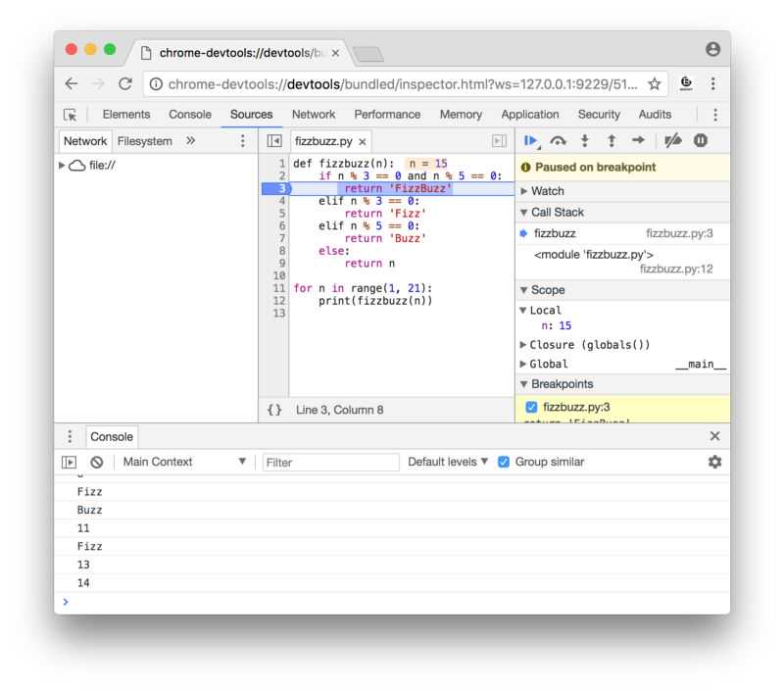Image resolution: width=784 pixels, height=691 pixels.
Task: Open console settings gear
Action: pyautogui.click(x=714, y=462)
